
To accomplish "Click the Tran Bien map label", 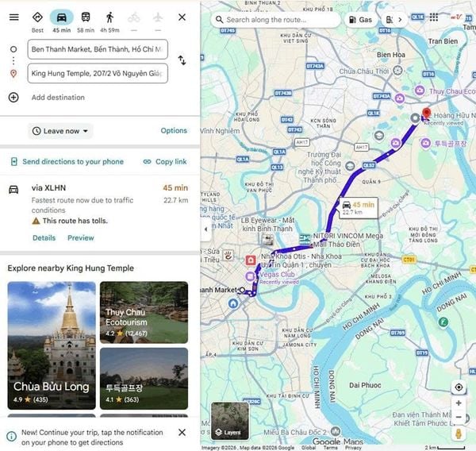I will tap(443, 41).
